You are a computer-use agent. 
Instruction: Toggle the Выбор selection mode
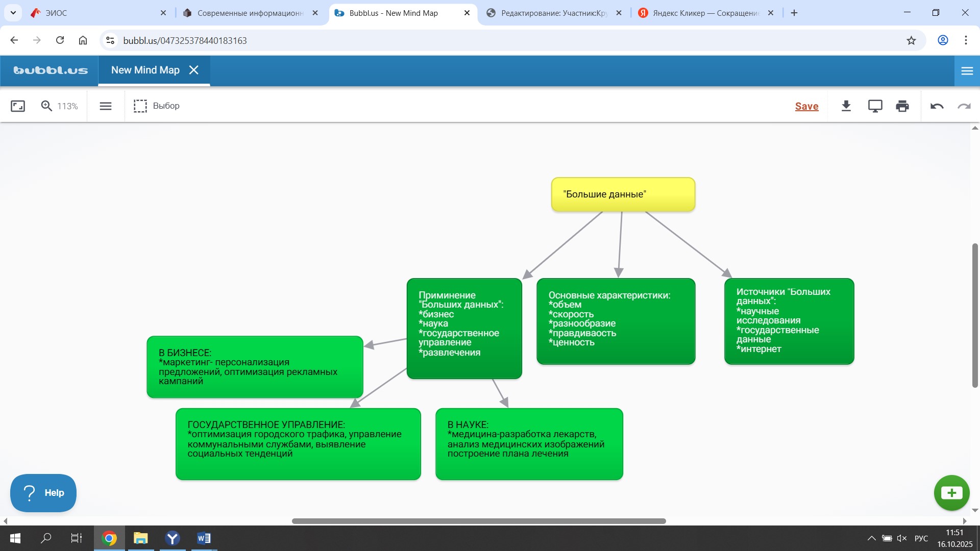[157, 106]
